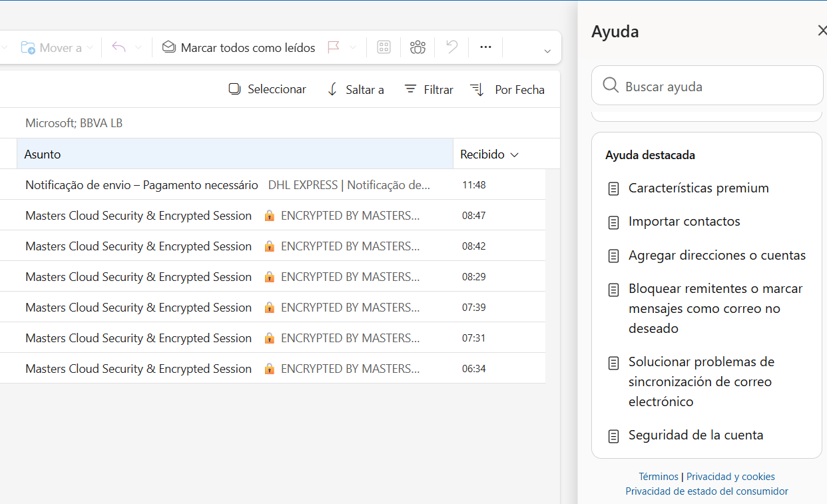
Task: Click the people groups icon in toolbar
Action: coord(417,47)
